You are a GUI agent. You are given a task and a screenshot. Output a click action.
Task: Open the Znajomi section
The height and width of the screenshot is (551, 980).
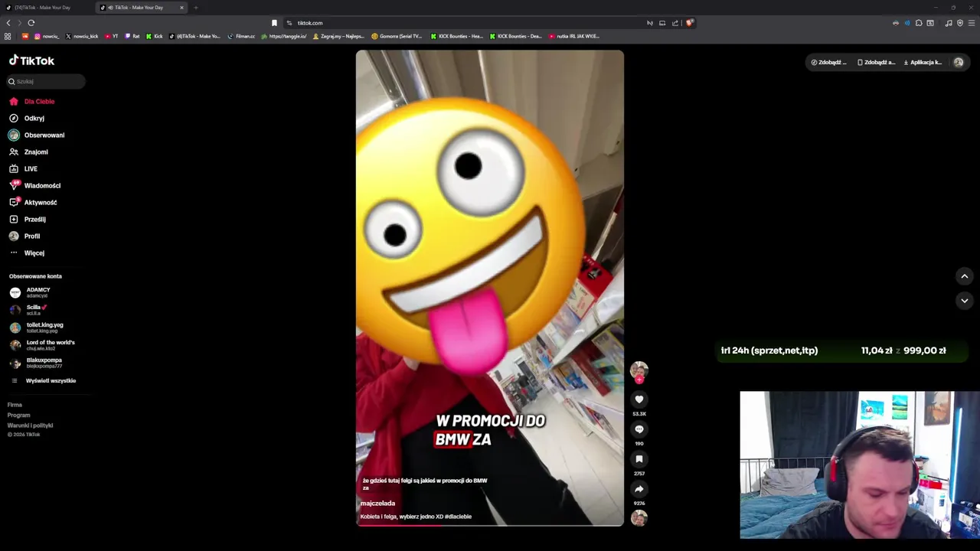click(28, 152)
